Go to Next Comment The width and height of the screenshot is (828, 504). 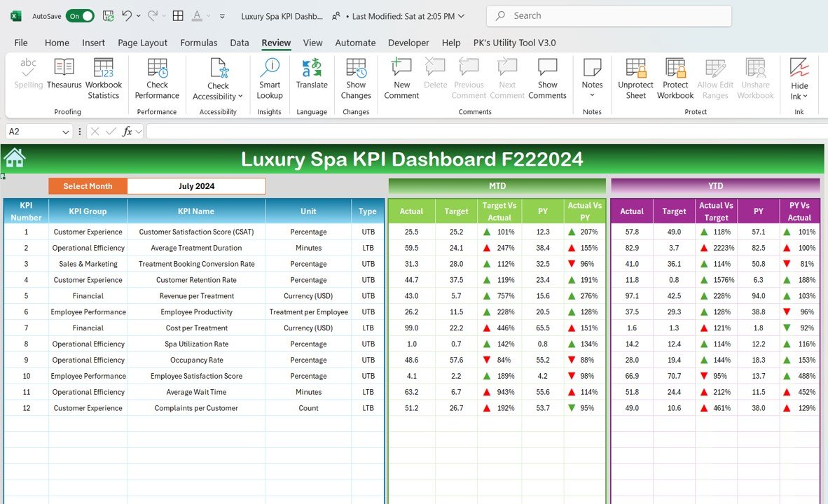pos(507,78)
